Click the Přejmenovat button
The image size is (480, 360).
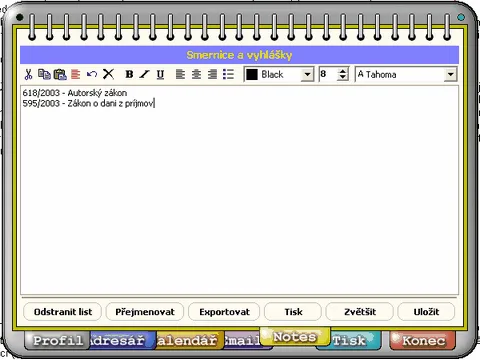145,312
